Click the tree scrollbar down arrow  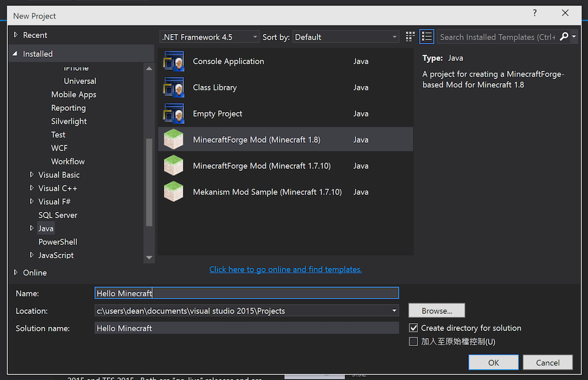point(149,258)
